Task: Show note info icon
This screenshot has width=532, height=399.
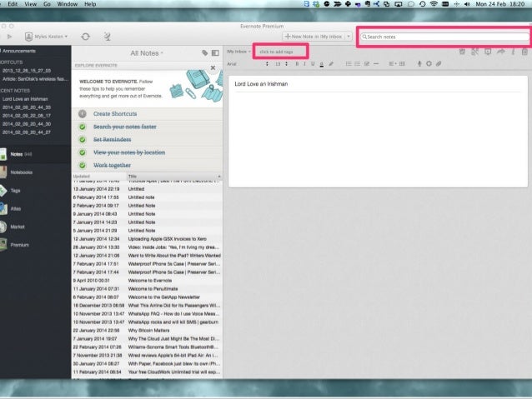Action: (x=513, y=52)
